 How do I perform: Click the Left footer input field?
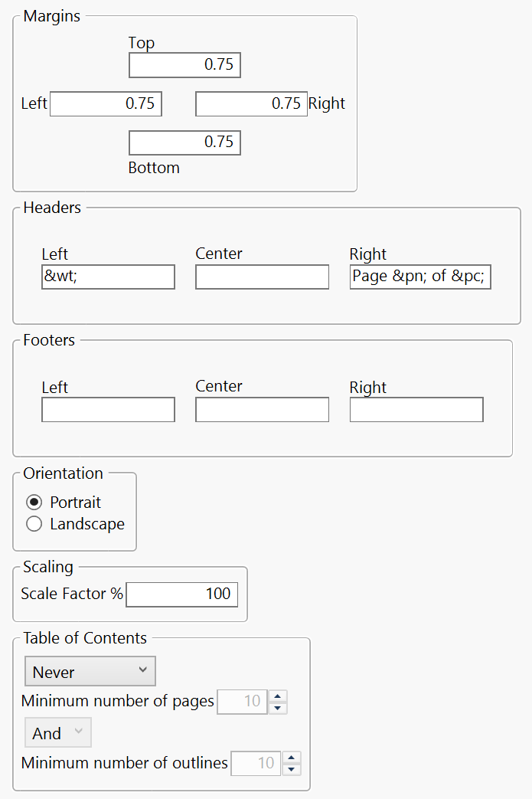click(x=108, y=409)
